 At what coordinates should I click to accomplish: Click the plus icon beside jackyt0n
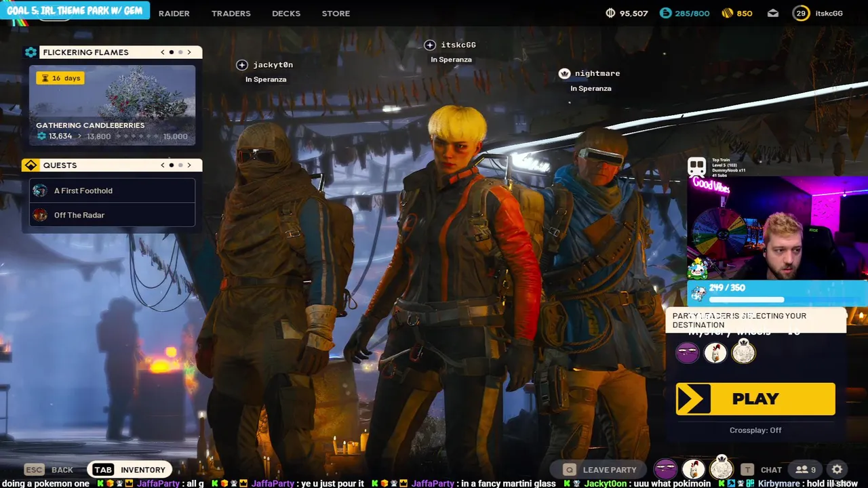[242, 65]
